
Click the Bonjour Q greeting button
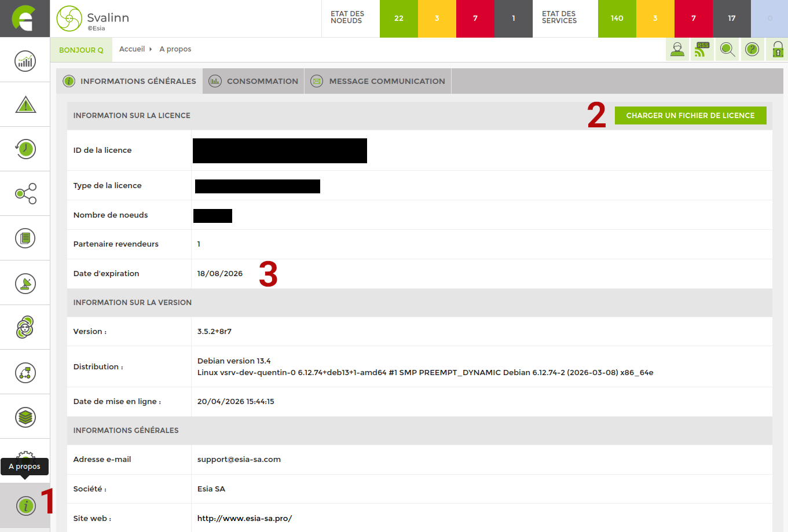point(81,50)
